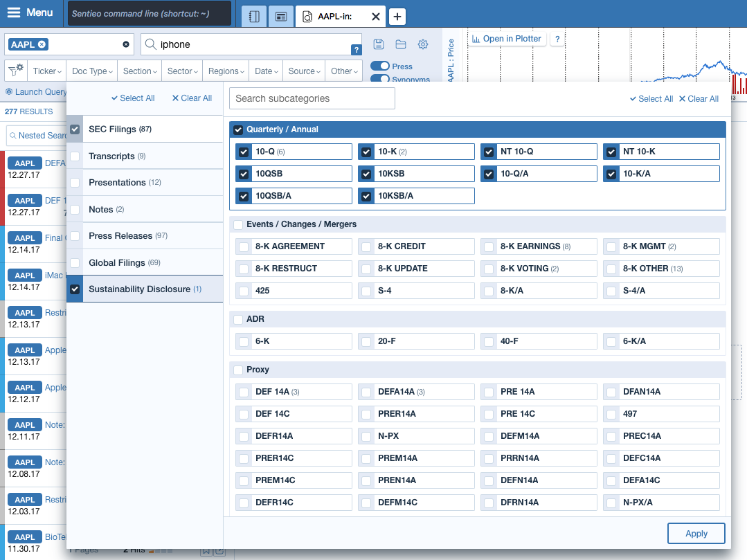The width and height of the screenshot is (747, 560).
Task: Click the notebook panel icon in top bar
Action: coord(254,17)
